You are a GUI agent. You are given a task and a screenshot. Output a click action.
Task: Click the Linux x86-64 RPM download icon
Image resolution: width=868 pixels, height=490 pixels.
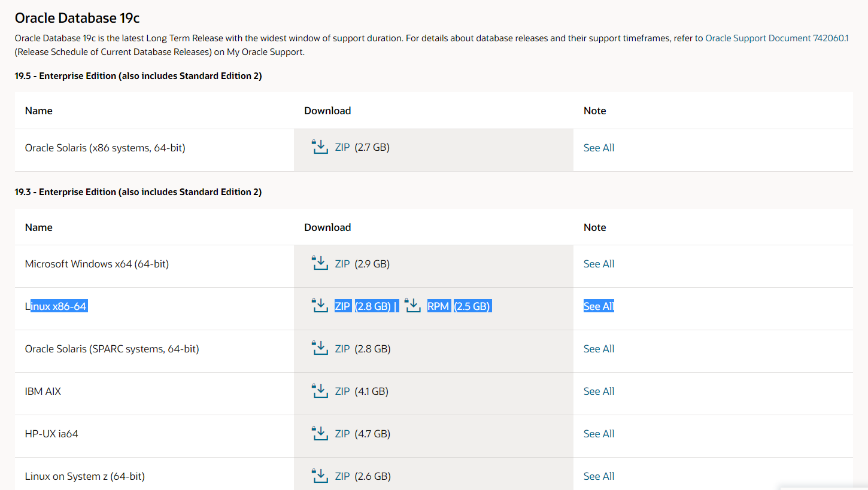(x=413, y=306)
